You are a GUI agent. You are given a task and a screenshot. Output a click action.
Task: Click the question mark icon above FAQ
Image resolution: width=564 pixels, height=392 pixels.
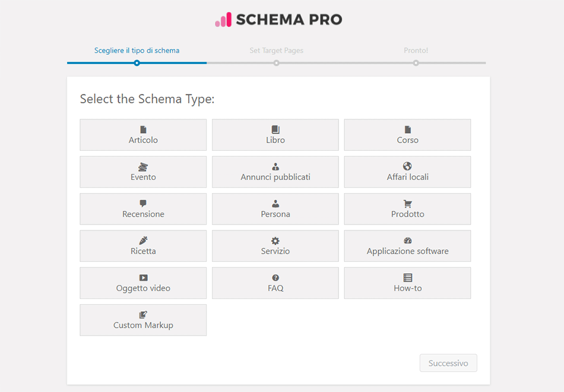point(275,278)
